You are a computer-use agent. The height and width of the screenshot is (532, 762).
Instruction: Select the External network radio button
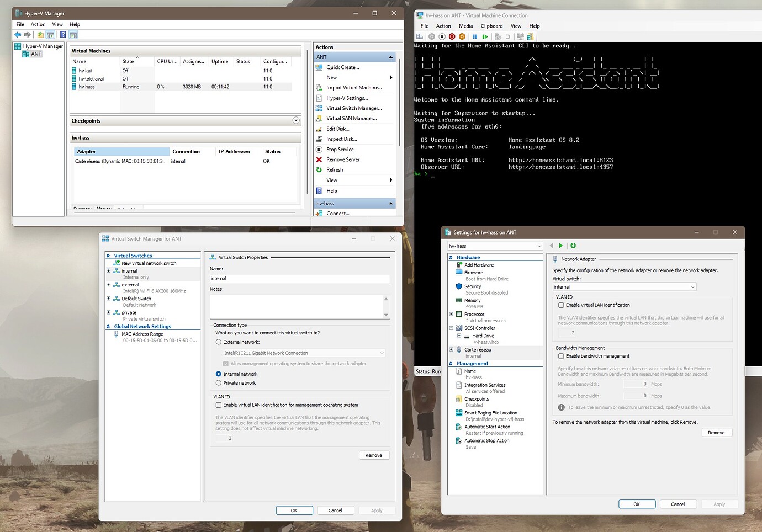(x=219, y=342)
